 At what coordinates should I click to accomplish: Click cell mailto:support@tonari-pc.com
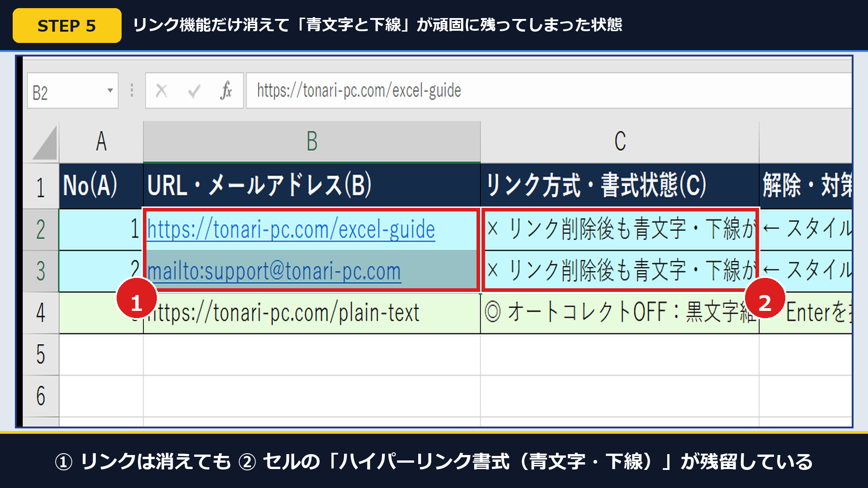pyautogui.click(x=312, y=271)
